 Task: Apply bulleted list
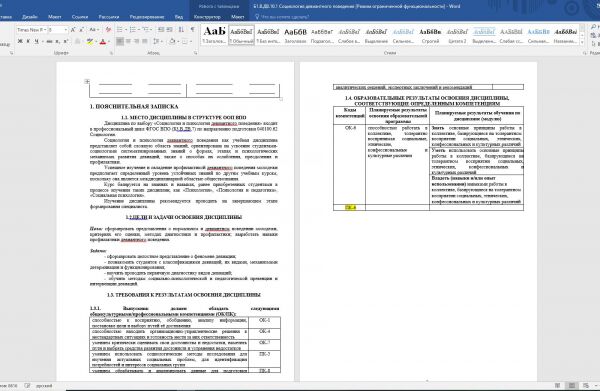click(119, 29)
